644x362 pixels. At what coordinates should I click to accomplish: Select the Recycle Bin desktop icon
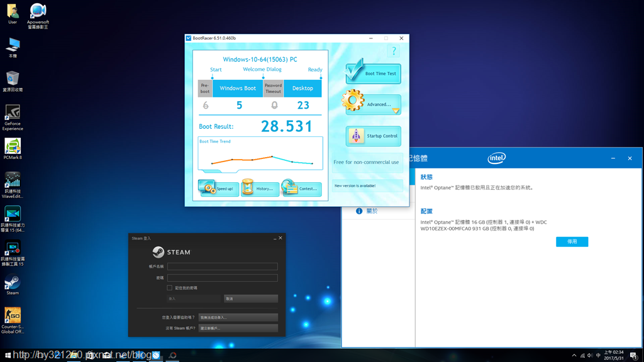13,81
